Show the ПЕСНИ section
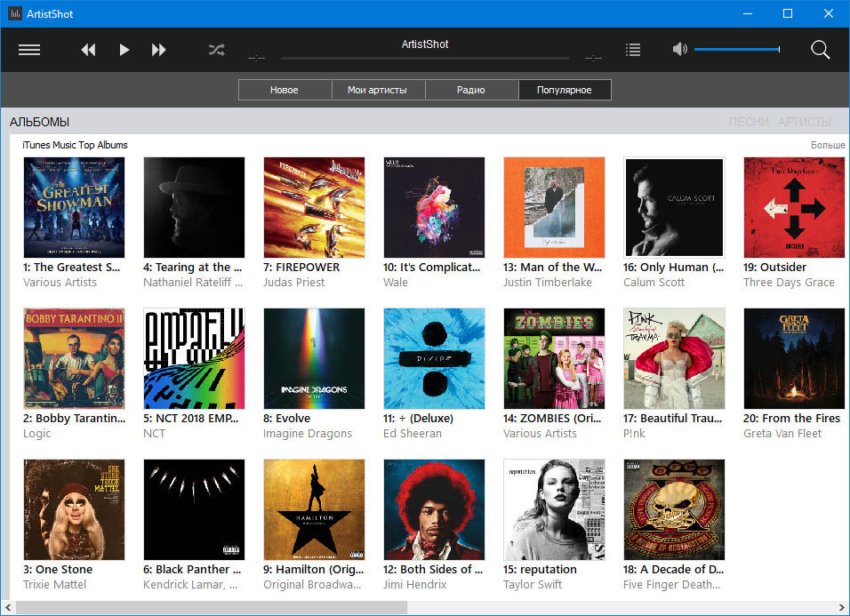This screenshot has height=616, width=850. coord(749,122)
